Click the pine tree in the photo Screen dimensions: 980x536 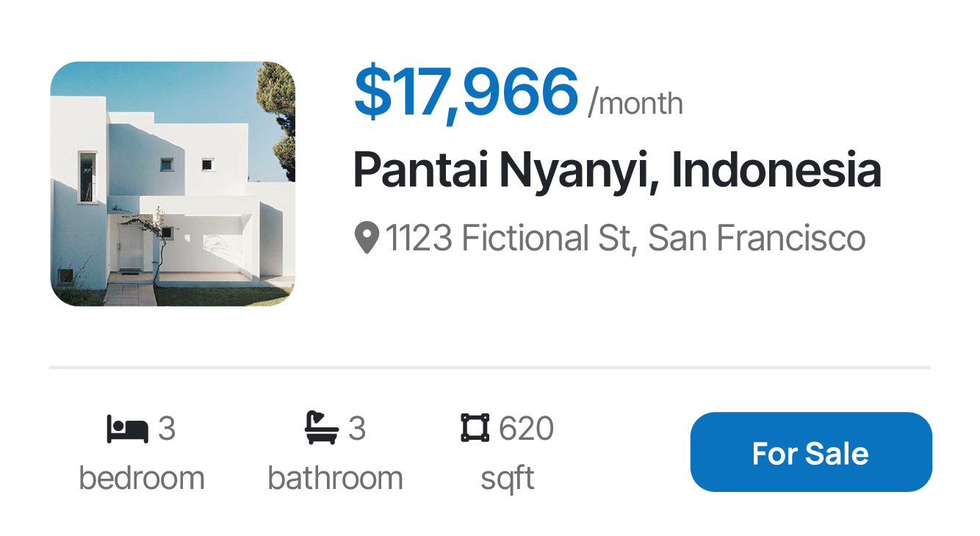tap(278, 117)
